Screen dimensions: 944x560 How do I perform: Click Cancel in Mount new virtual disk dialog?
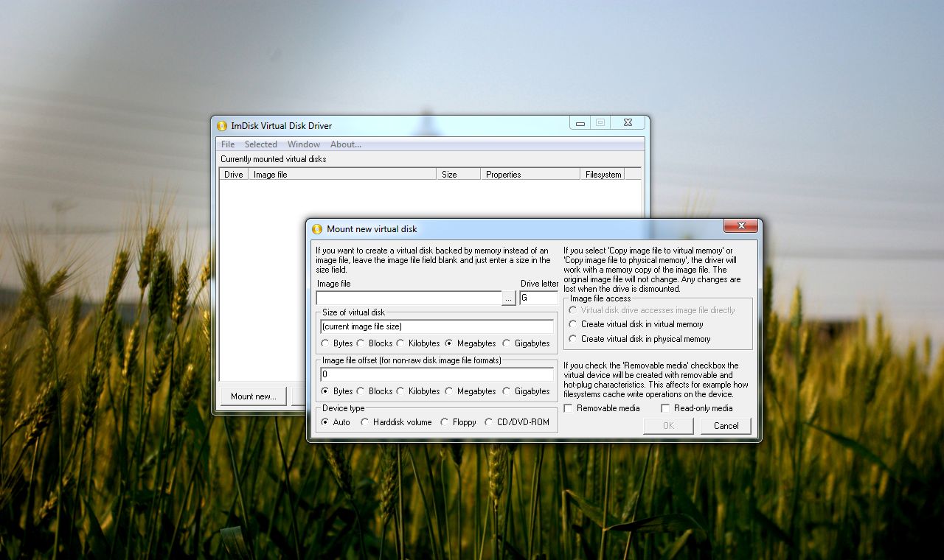click(726, 426)
